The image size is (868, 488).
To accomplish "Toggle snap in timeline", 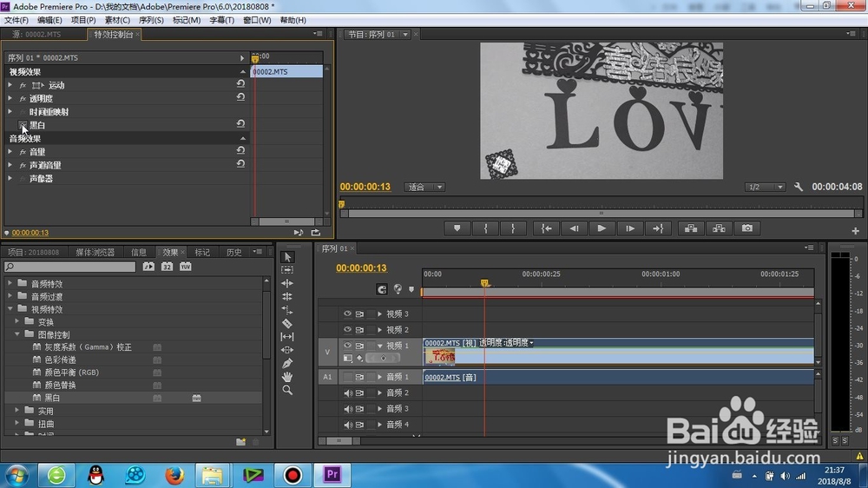I will click(381, 289).
